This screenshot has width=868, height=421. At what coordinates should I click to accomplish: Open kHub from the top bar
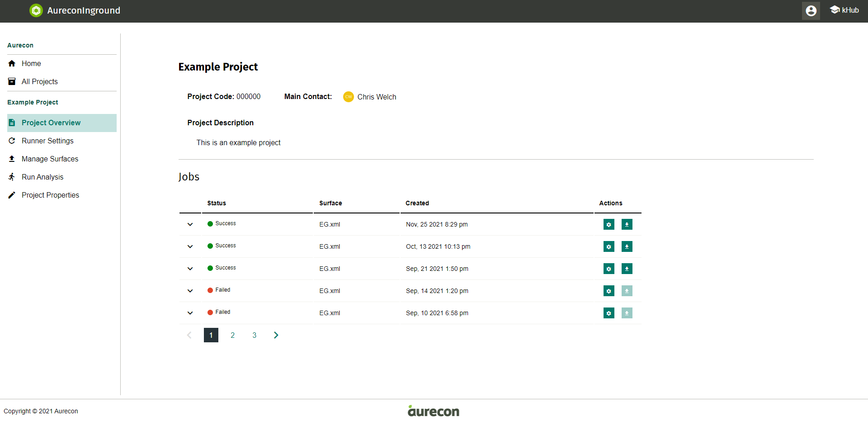[844, 10]
